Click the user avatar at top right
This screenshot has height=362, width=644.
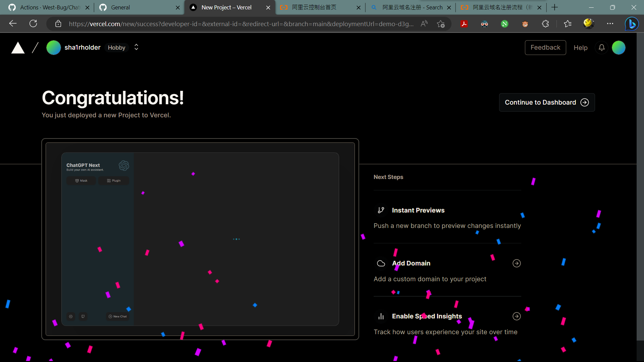[x=619, y=48]
